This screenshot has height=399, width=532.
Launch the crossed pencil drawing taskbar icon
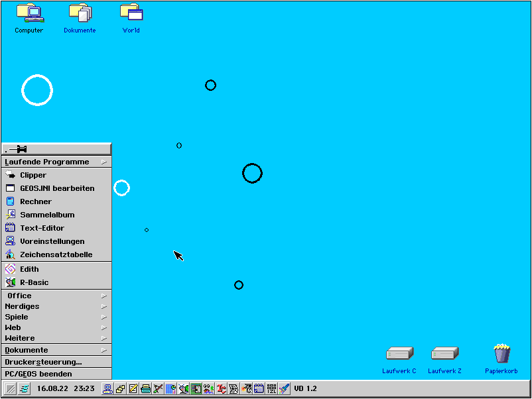pos(158,388)
